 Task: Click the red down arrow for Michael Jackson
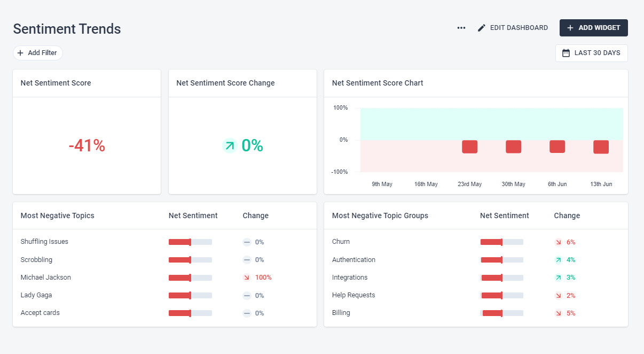click(x=247, y=278)
